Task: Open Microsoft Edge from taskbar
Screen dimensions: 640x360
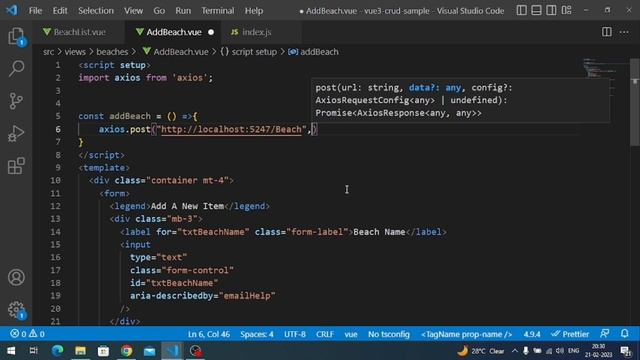Action: tap(57, 351)
